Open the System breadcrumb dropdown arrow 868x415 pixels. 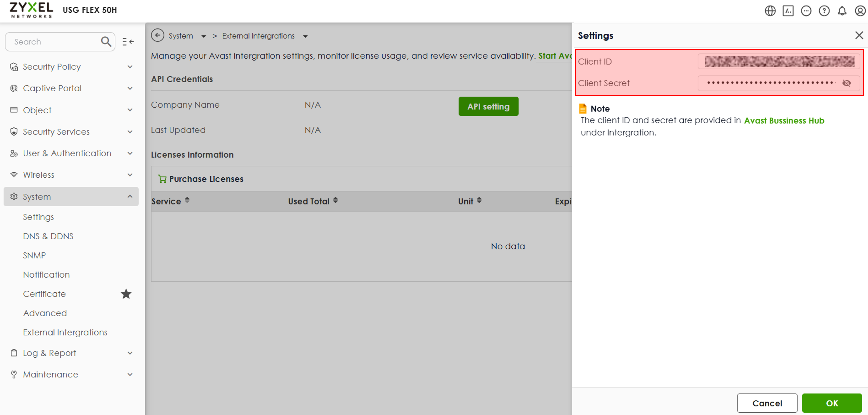point(204,36)
